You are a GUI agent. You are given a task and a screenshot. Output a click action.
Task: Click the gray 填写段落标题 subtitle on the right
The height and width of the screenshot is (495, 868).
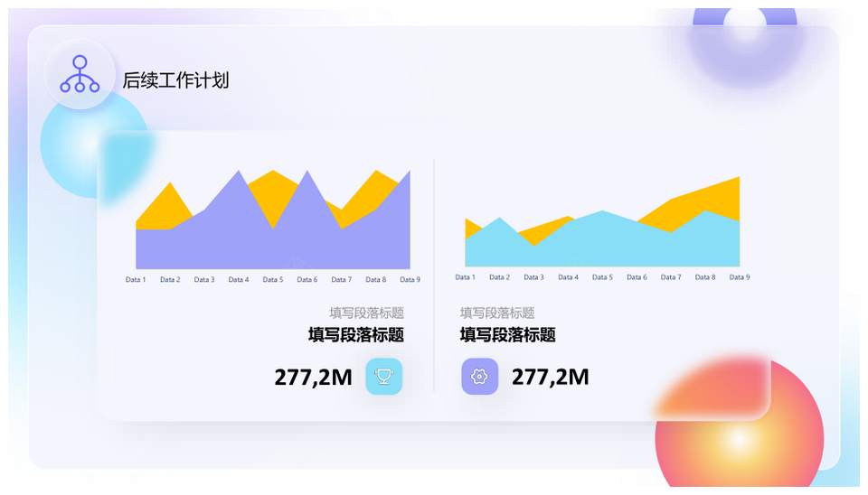coord(497,313)
